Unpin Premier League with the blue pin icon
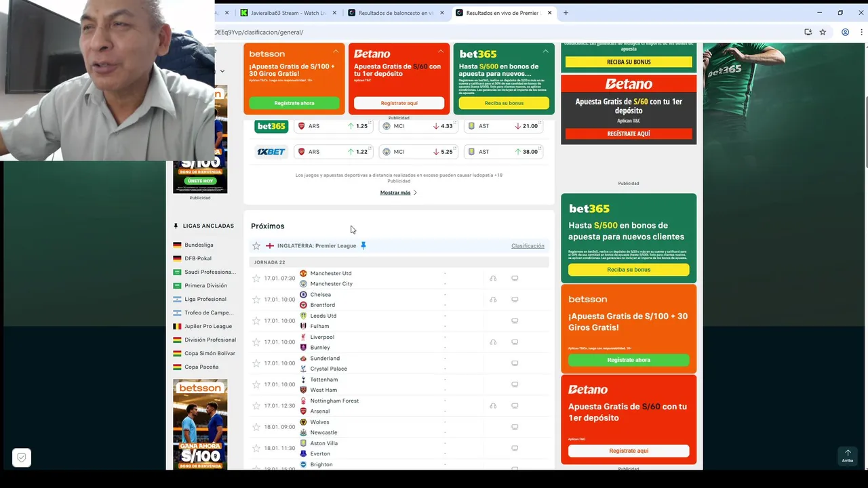The height and width of the screenshot is (488, 868). tap(363, 245)
